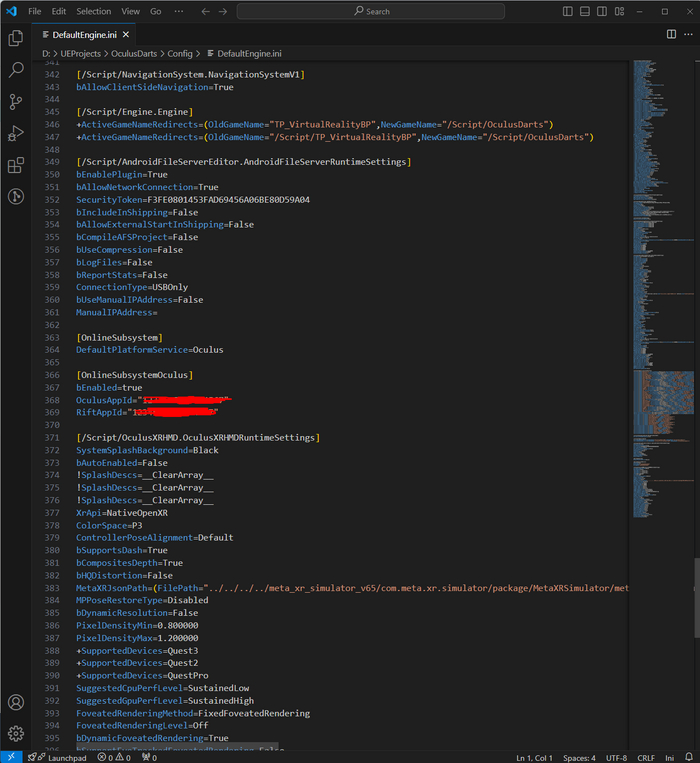The height and width of the screenshot is (763, 700).
Task: Open the Customize Layout icon
Action: click(619, 11)
